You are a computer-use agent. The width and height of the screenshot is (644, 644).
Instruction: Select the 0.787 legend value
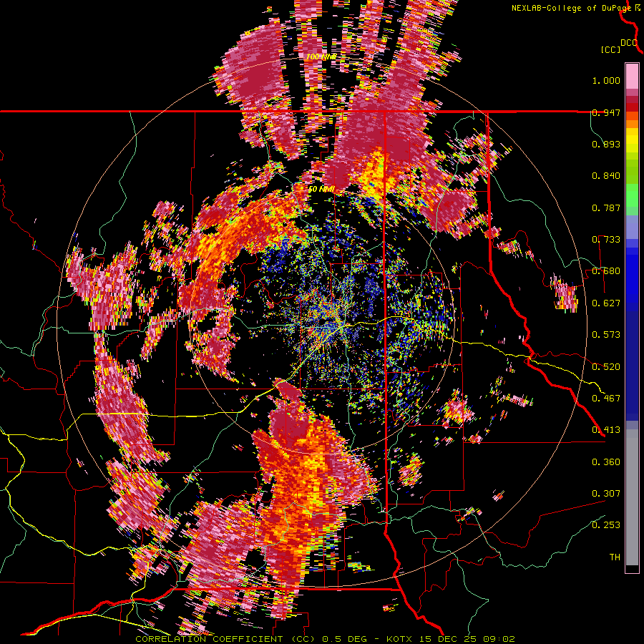click(x=606, y=208)
